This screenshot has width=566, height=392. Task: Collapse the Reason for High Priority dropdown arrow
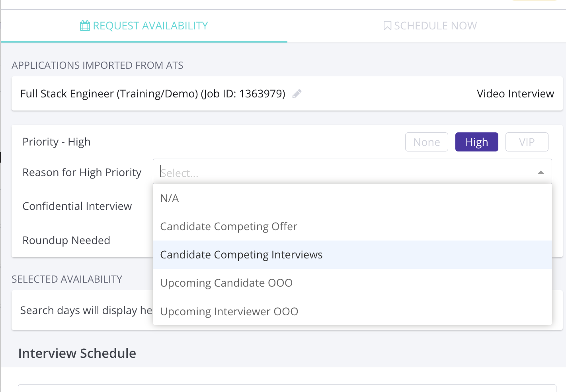(541, 173)
